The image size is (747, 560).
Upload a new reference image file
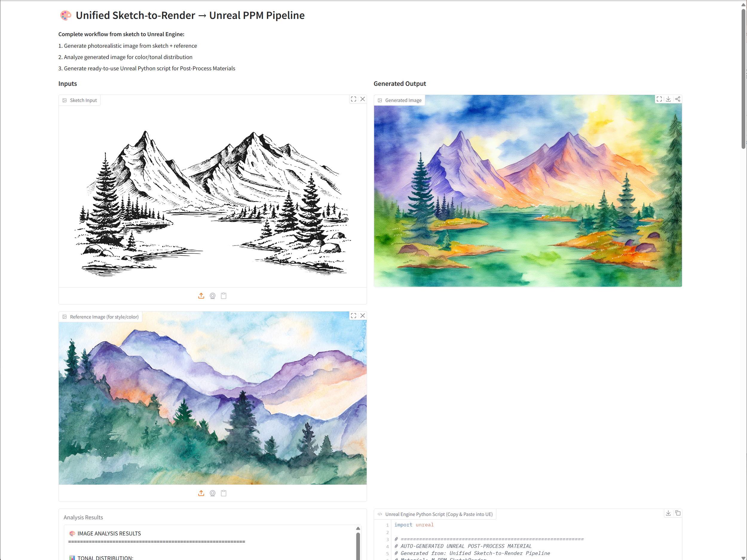coord(201,493)
